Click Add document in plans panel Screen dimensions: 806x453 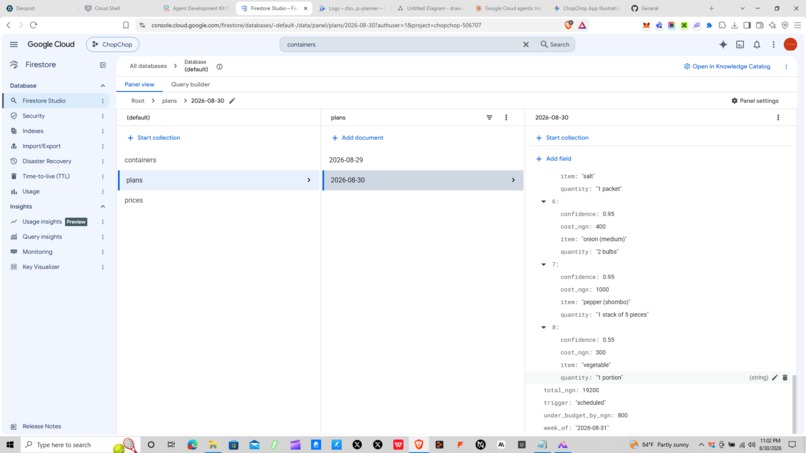[357, 138]
